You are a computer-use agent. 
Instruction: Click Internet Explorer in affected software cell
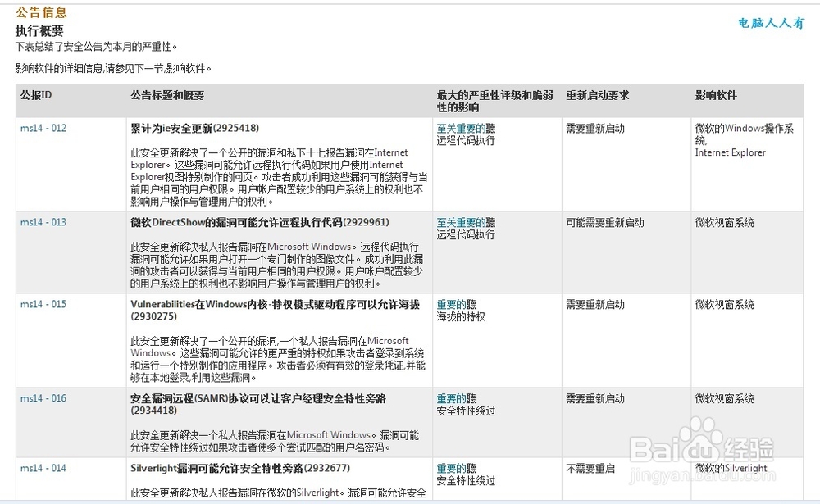click(730, 152)
